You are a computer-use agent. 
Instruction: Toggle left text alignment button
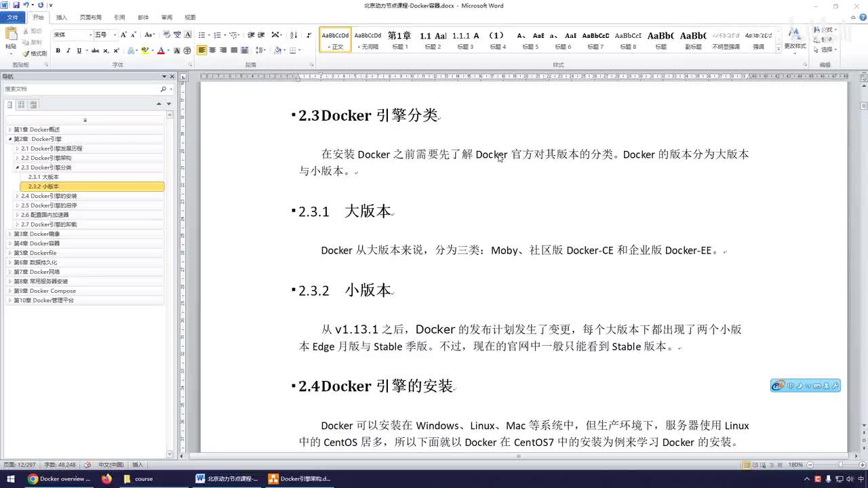202,51
